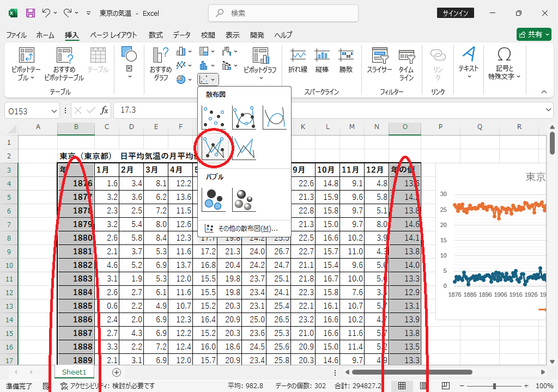The width and height of the screenshot is (558, 392).
Task: Select the Sheet1 tab
Action: [74, 372]
